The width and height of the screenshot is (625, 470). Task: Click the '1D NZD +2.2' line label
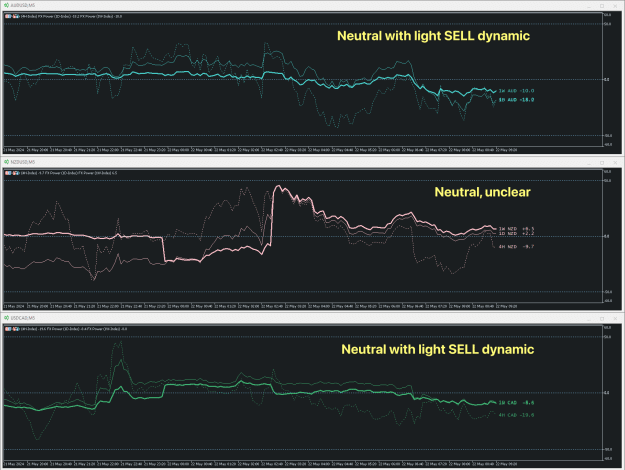coord(516,233)
